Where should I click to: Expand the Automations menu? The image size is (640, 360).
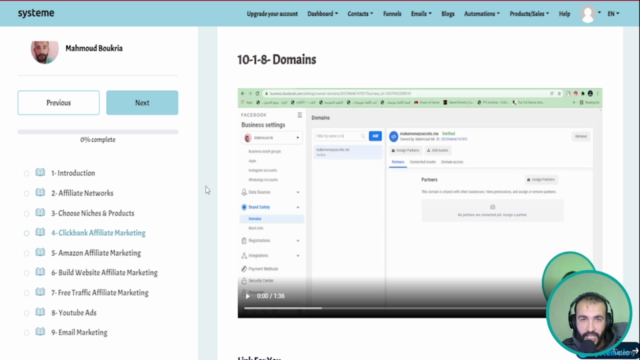482,14
